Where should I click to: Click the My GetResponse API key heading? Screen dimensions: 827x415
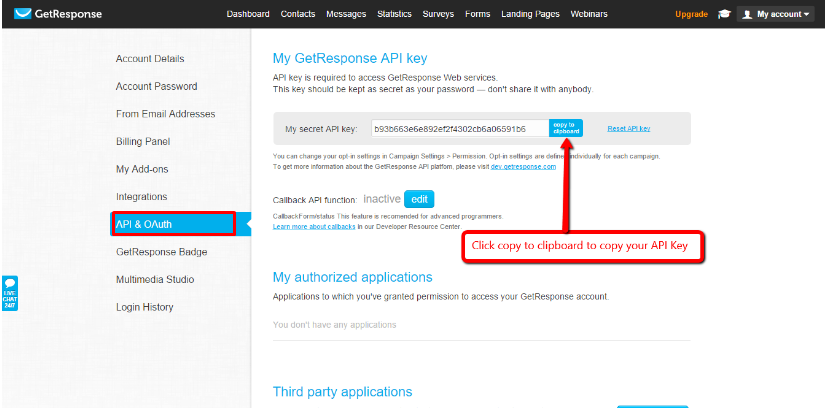(x=350, y=58)
